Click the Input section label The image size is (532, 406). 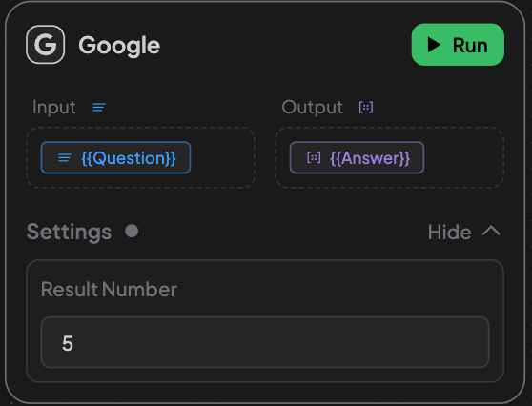pos(54,108)
